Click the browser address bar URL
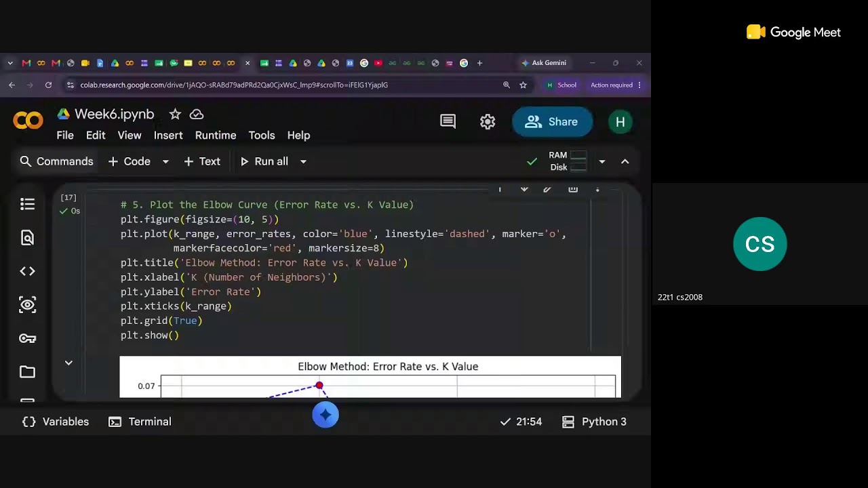868x488 pixels. [x=234, y=85]
